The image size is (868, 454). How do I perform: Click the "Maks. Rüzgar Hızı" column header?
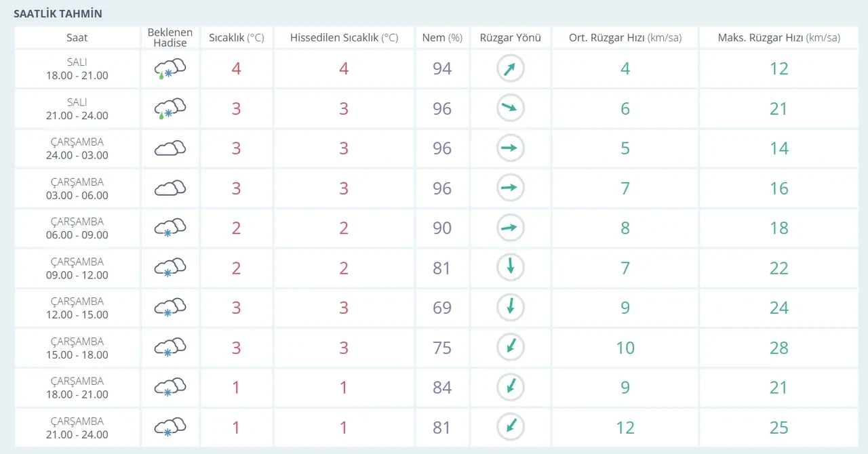(778, 38)
